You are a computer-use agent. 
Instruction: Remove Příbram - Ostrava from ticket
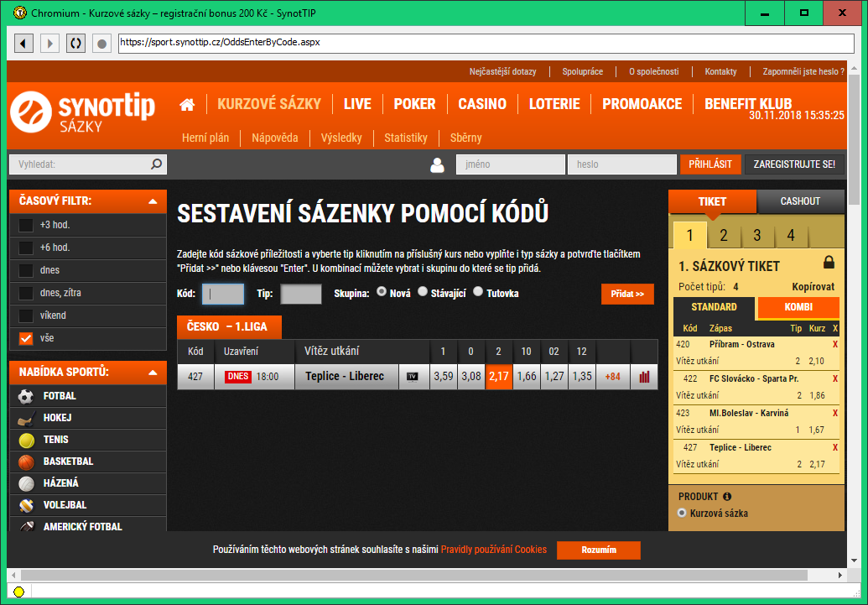coord(835,345)
